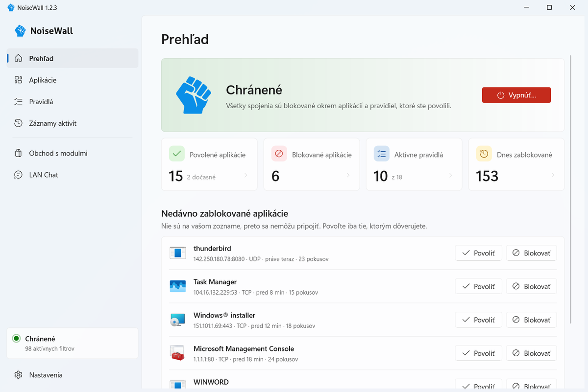
Task: Click the 151.101.1.69:443 connection details
Action: click(254, 325)
